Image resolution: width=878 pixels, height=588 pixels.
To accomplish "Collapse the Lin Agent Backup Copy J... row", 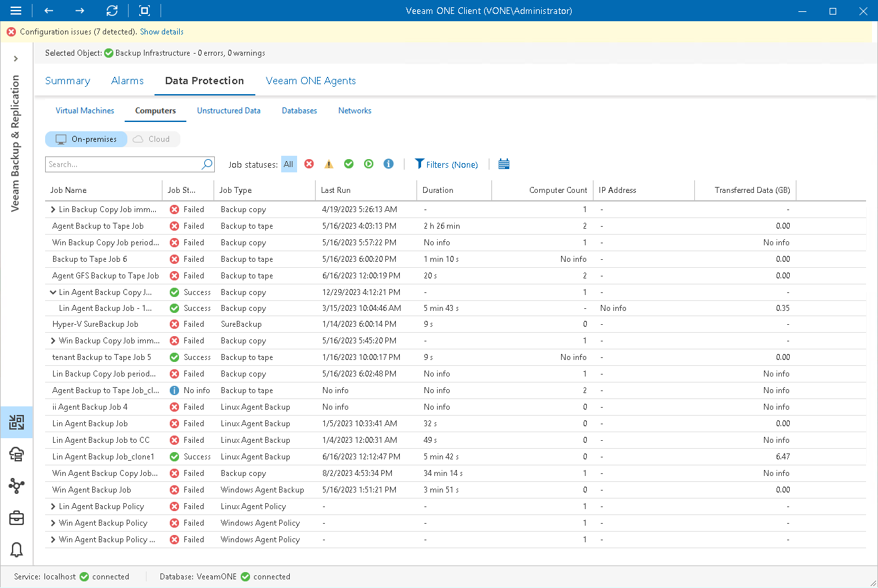I will tap(53, 292).
